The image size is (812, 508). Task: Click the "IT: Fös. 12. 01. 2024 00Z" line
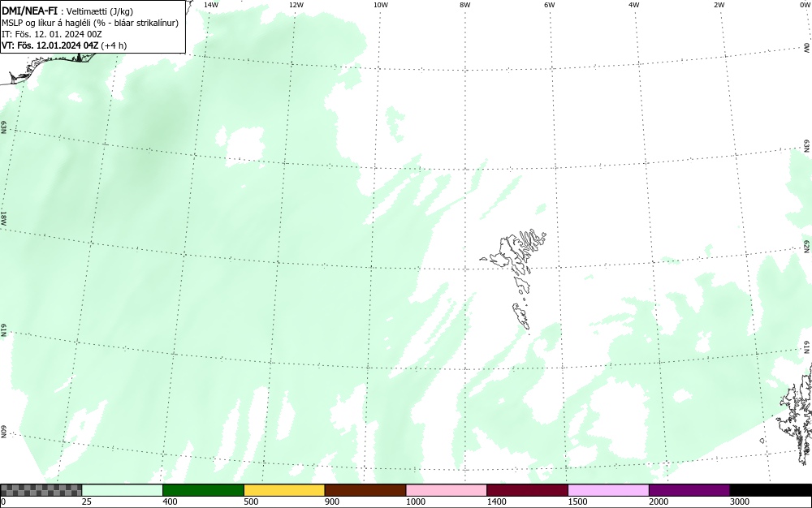pos(52,34)
